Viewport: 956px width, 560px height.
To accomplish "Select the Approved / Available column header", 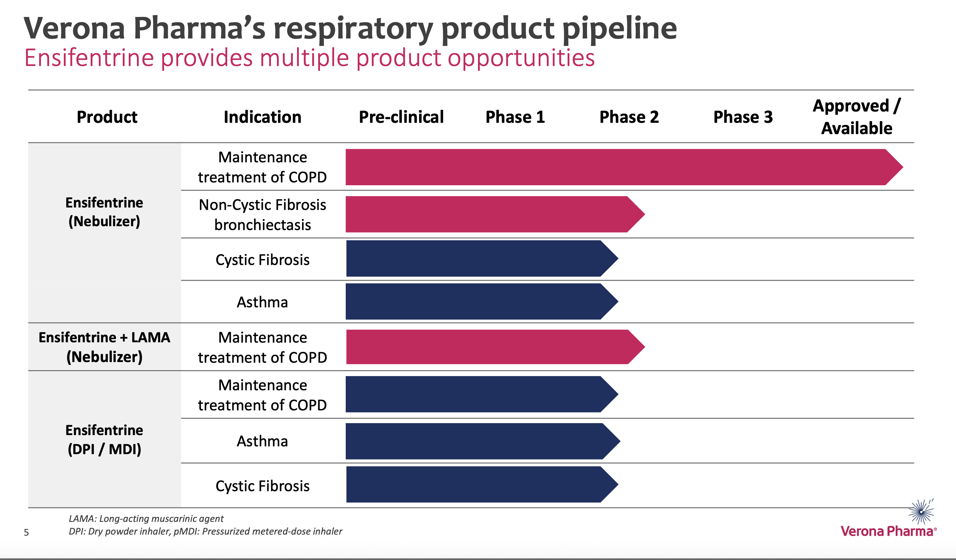I will tap(857, 117).
